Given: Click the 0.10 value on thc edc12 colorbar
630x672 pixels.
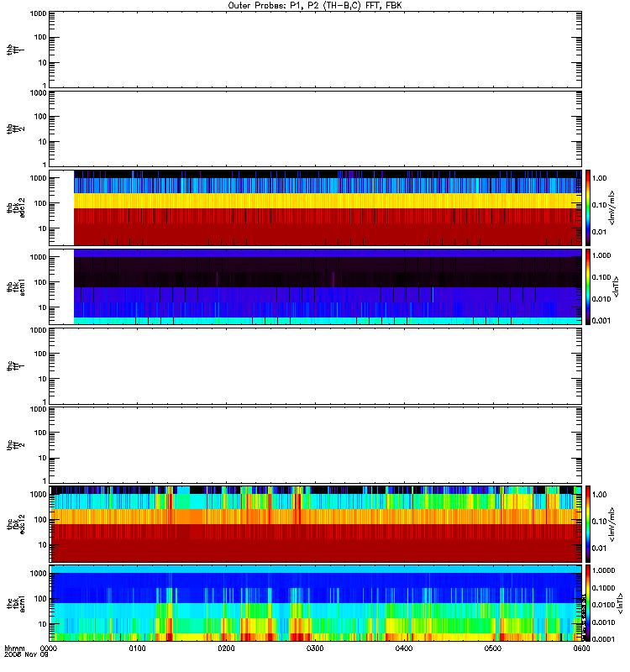Looking at the screenshot, I should pos(599,522).
